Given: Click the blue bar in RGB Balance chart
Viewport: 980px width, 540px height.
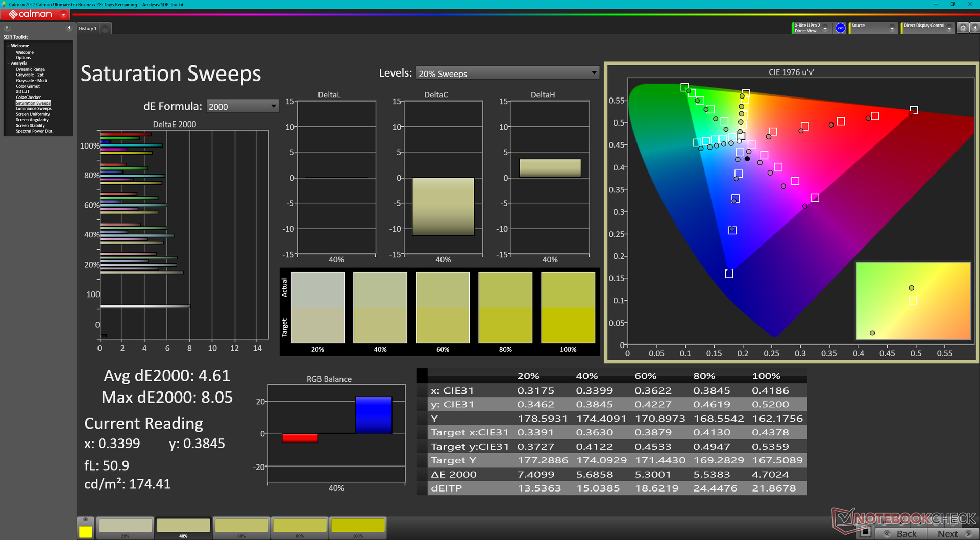Looking at the screenshot, I should point(374,415).
